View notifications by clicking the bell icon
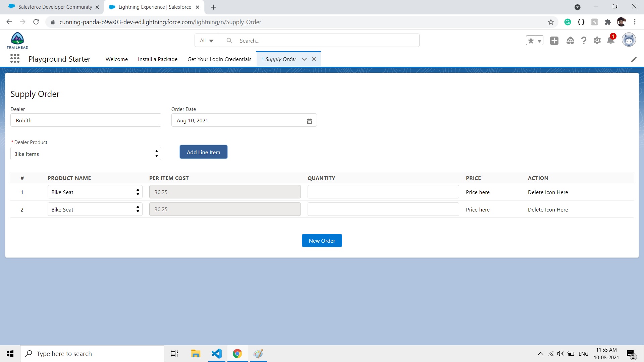This screenshot has height=362, width=644. tap(610, 40)
